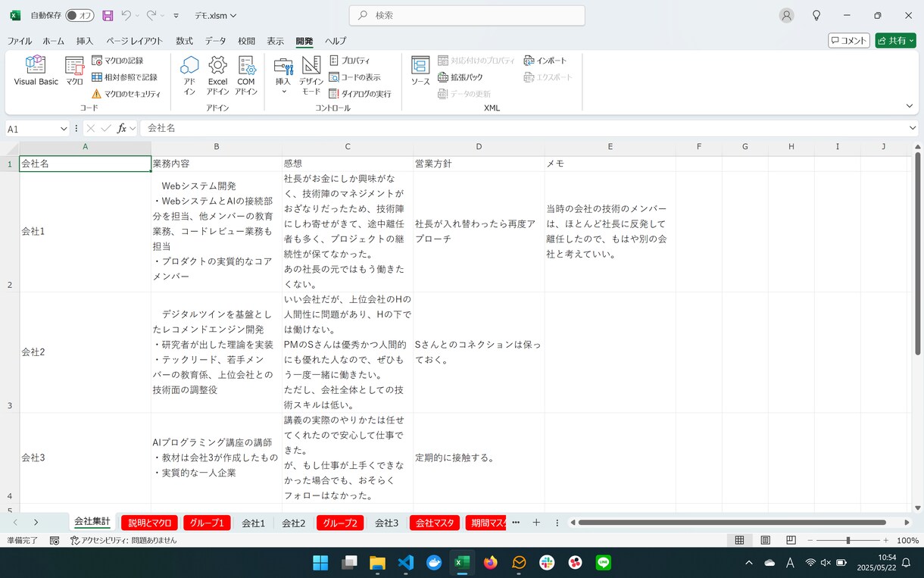Open the Add-ins (アドイン) button
Screen dimensions: 924x578
(x=189, y=76)
